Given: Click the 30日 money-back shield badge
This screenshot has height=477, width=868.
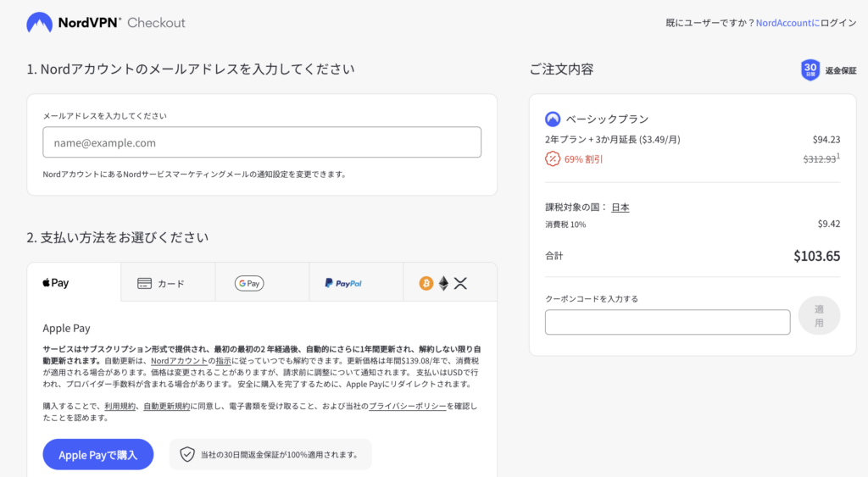Looking at the screenshot, I should point(810,70).
